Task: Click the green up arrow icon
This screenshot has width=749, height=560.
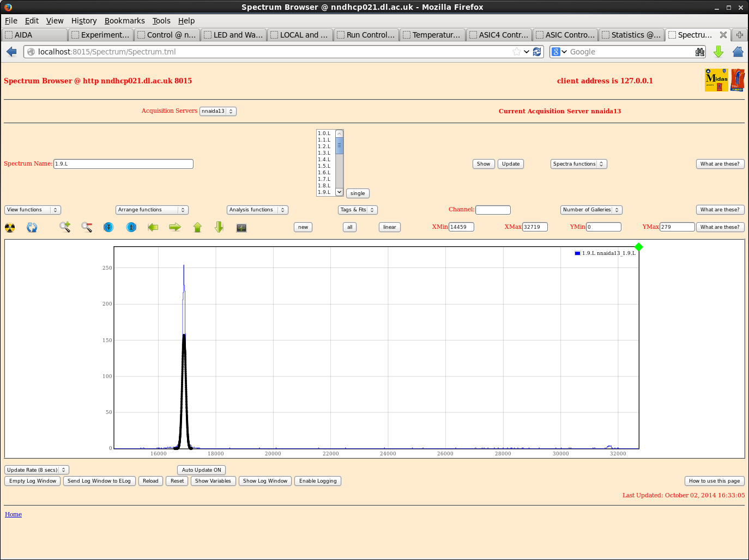Action: tap(197, 227)
